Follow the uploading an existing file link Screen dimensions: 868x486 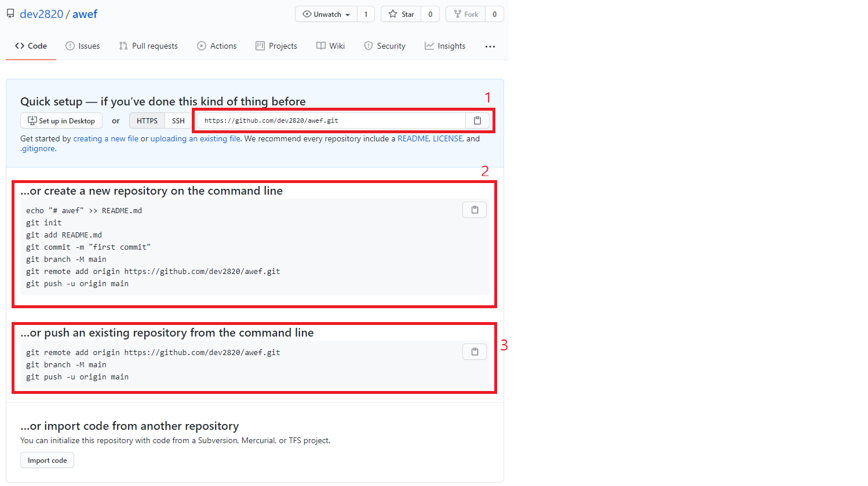click(195, 138)
